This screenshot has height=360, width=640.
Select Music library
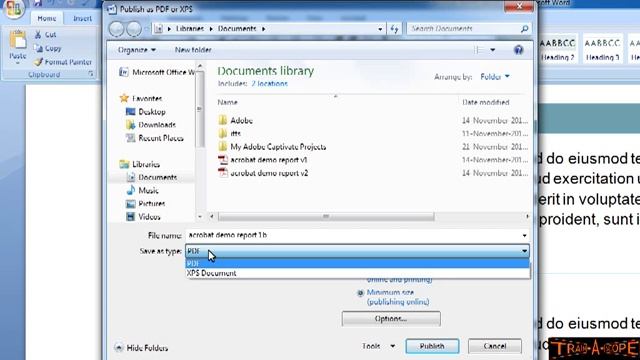point(142,191)
